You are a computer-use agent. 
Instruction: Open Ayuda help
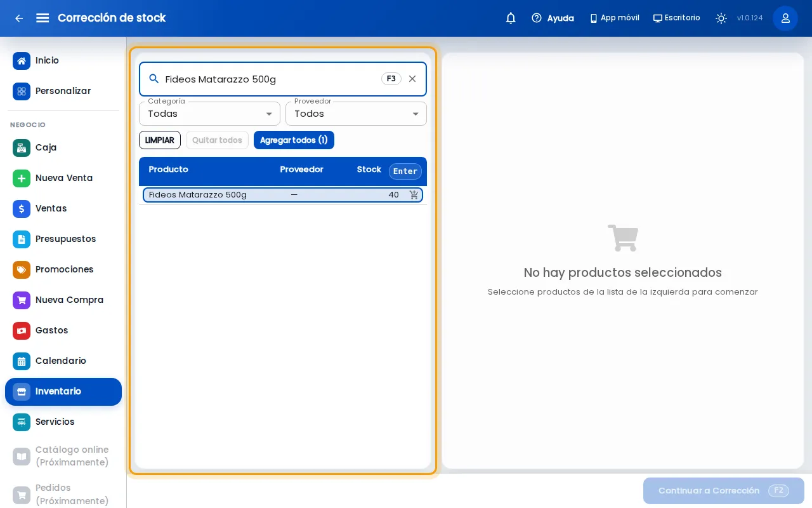(x=553, y=18)
